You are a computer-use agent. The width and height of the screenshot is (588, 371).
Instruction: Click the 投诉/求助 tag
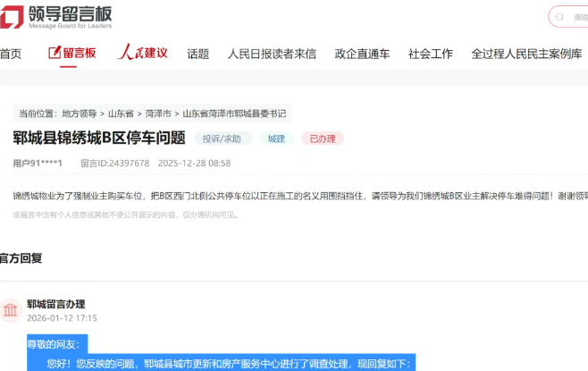pyautogui.click(x=222, y=139)
